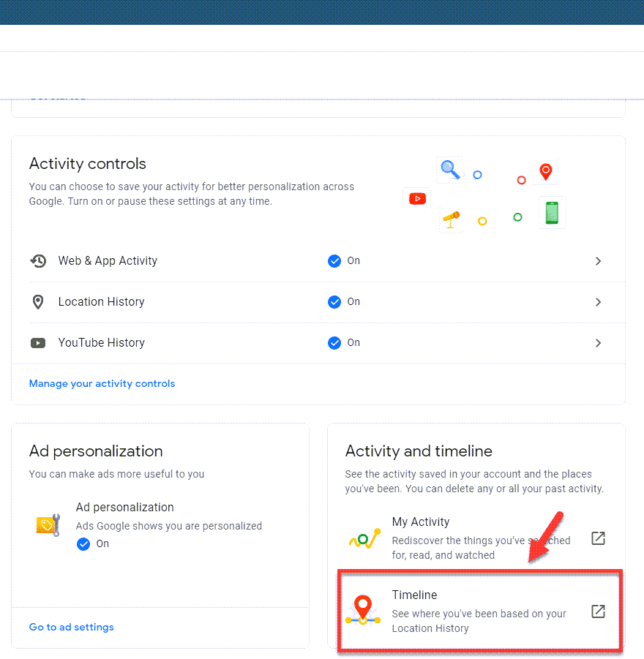Image resolution: width=644 pixels, height=659 pixels.
Task: Toggle the Ad personalization On checkmark
Action: coord(83,544)
